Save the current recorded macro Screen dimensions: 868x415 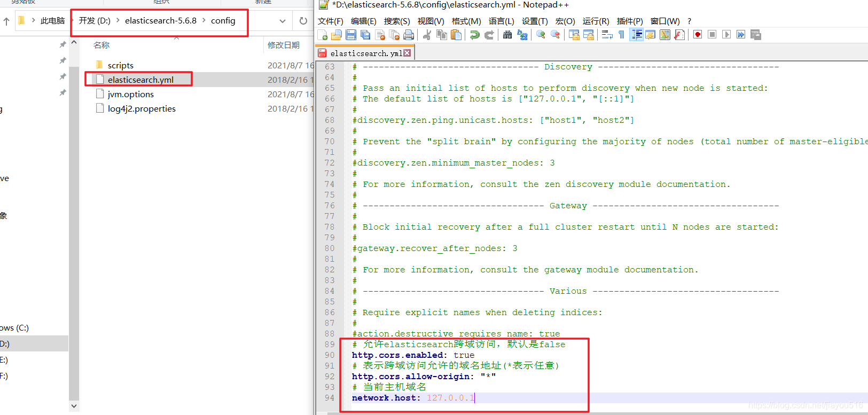[x=755, y=35]
